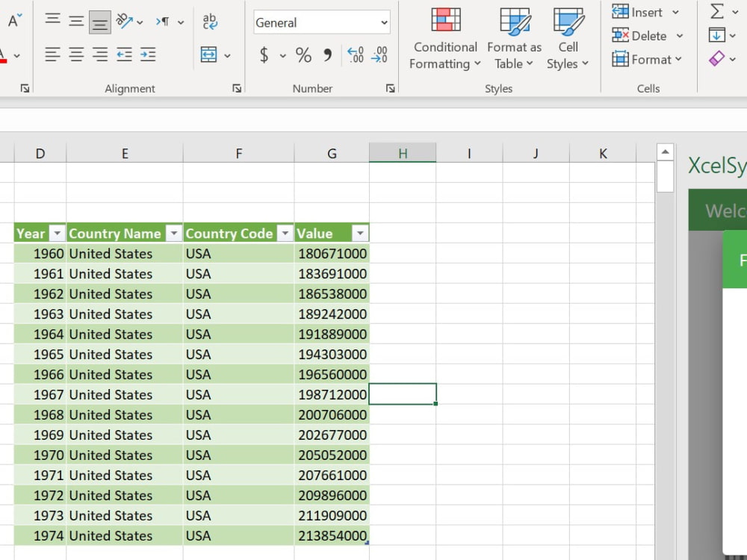Image resolution: width=747 pixels, height=560 pixels.
Task: Select column K header
Action: (x=603, y=153)
